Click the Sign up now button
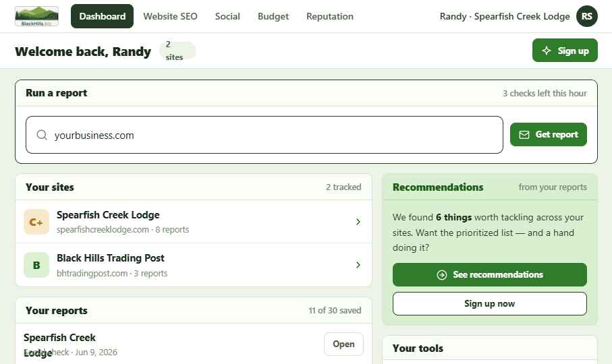The height and width of the screenshot is (364, 612). 489,303
